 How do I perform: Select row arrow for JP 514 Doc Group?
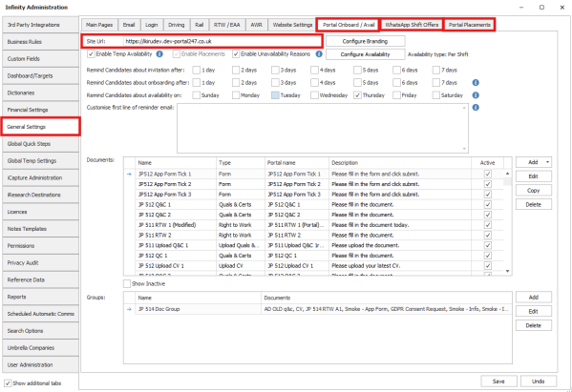tap(129, 309)
